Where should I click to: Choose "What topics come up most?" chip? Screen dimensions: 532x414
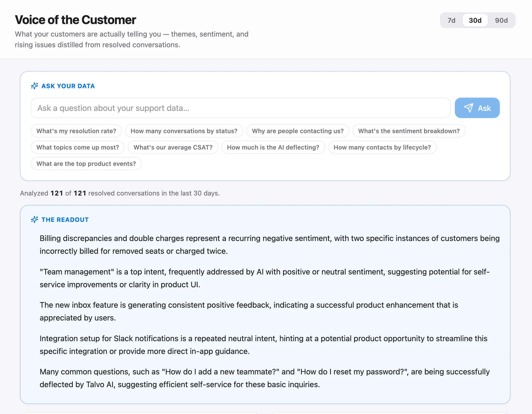tap(78, 147)
